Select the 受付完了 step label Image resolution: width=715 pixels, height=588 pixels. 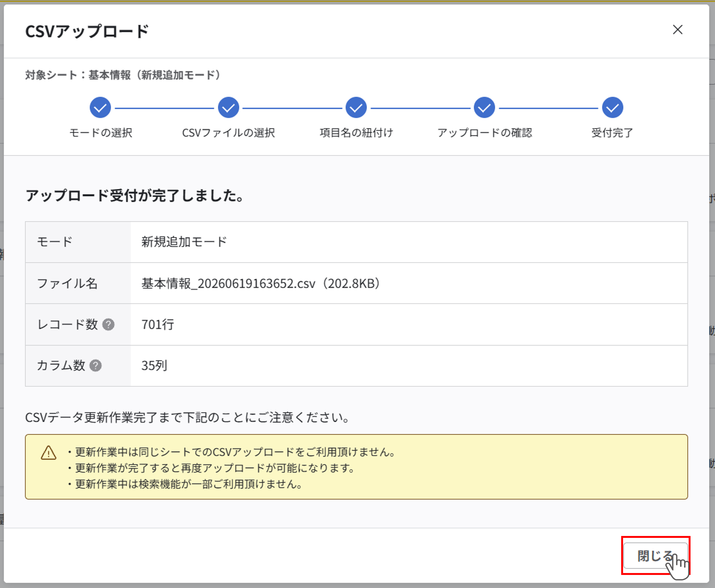[612, 133]
